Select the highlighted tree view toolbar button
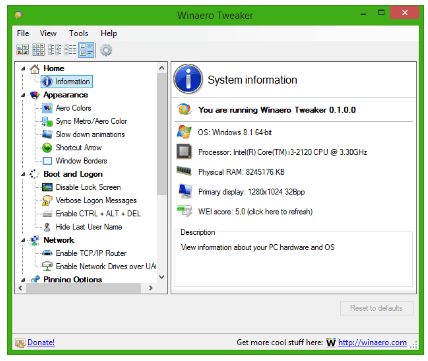The width and height of the screenshot is (428, 361). tap(86, 50)
